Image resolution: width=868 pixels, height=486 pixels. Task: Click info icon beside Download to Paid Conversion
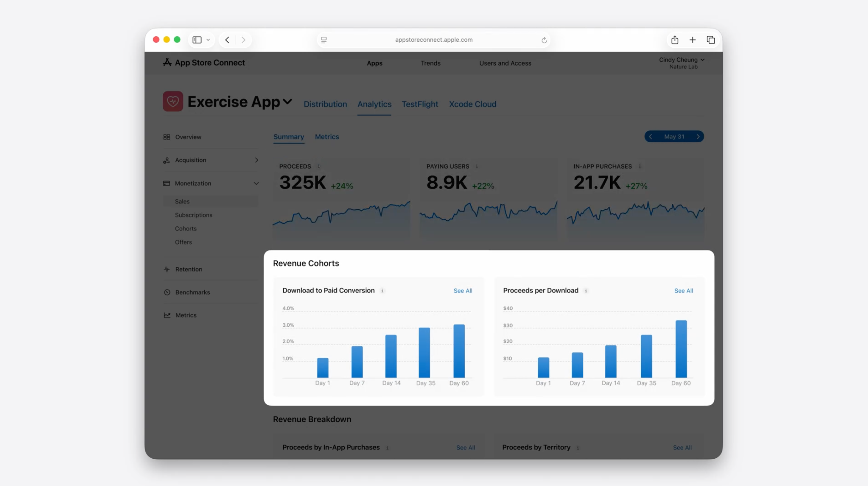(x=382, y=291)
